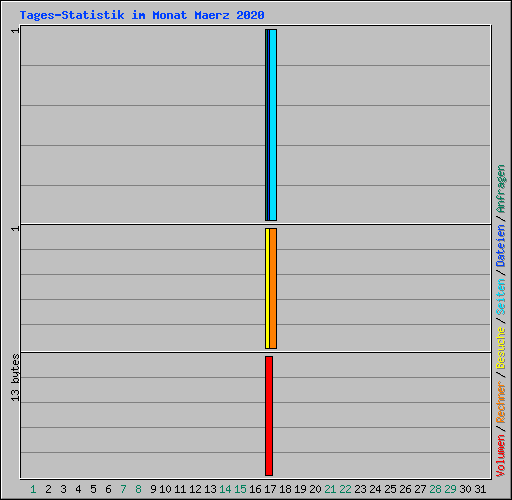Screen dimensions: 512x500
Task: Click the Besuche legend label
Action: coord(501,348)
